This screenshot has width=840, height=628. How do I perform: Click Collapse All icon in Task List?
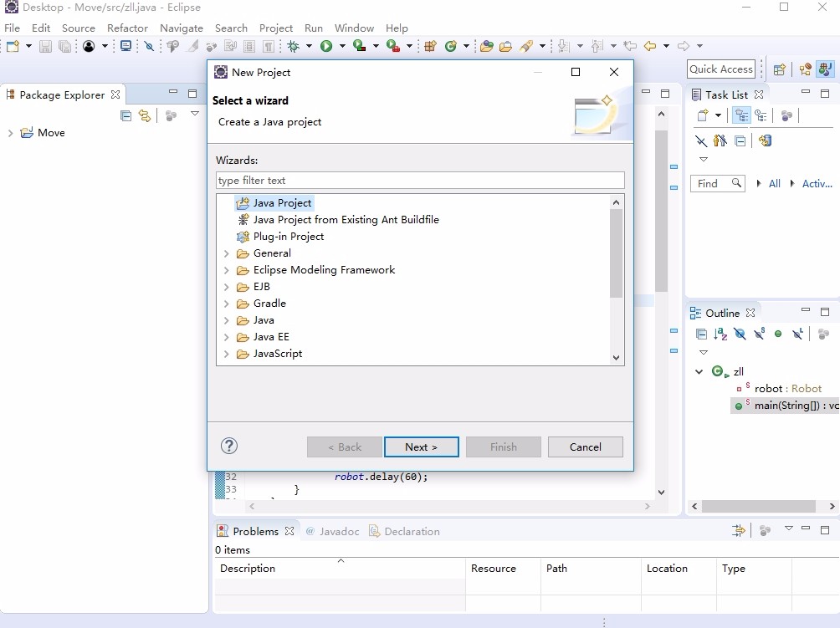pyautogui.click(x=740, y=141)
